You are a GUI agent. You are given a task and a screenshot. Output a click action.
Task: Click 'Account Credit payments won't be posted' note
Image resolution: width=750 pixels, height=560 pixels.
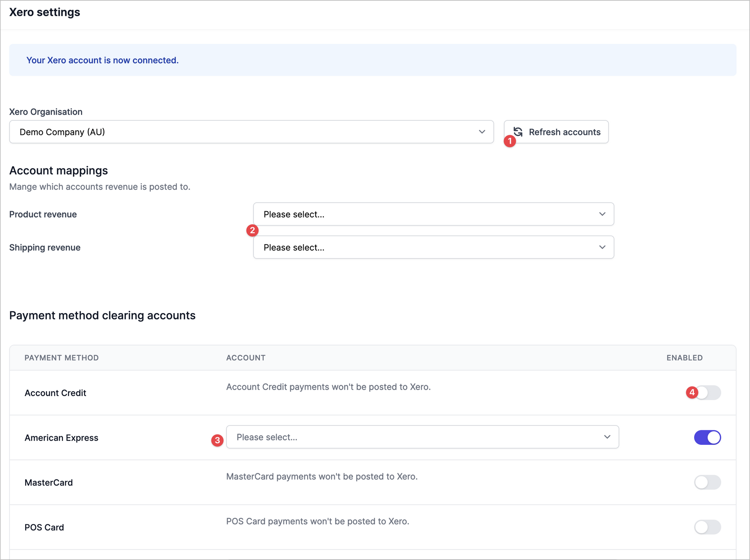pos(328,387)
